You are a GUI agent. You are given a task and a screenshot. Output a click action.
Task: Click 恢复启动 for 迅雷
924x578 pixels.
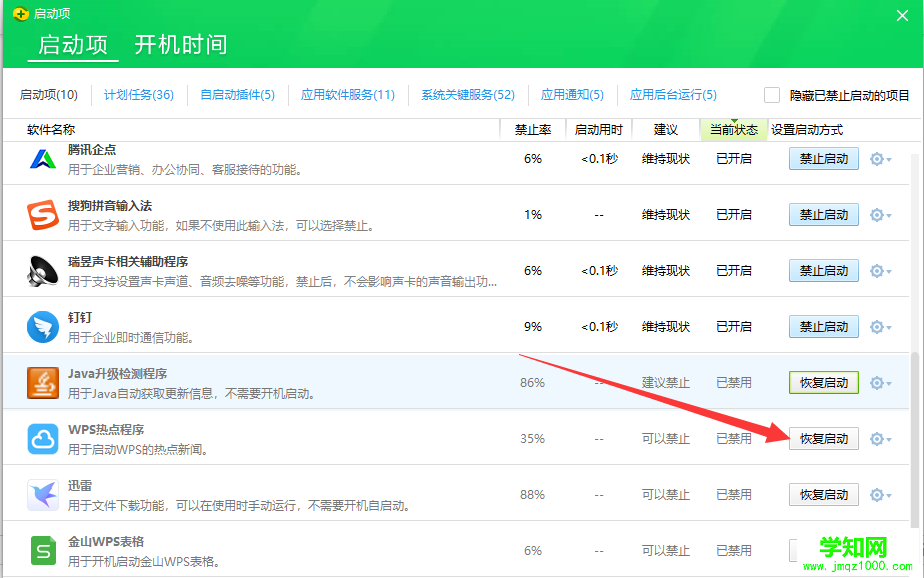[x=824, y=495]
